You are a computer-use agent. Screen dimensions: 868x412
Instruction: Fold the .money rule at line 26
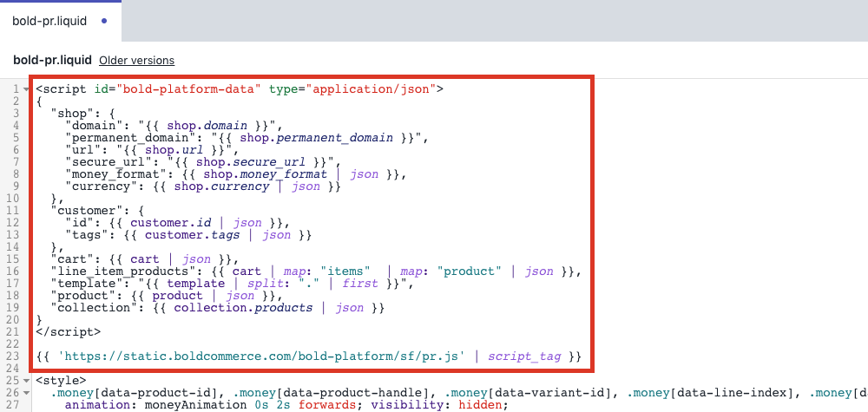26,393
